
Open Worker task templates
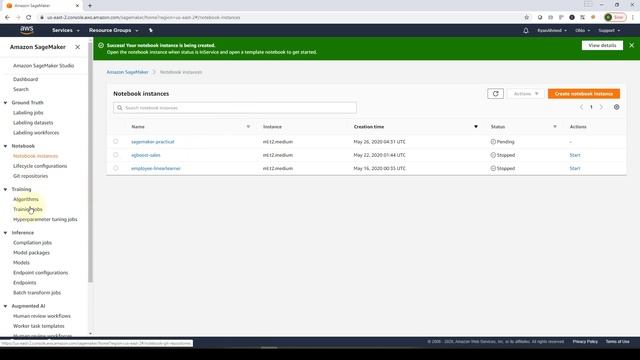point(39,326)
